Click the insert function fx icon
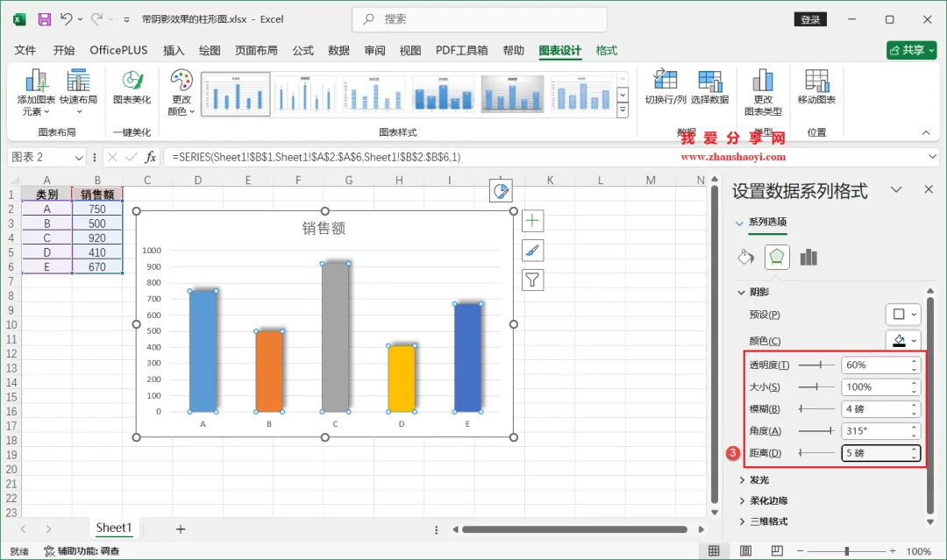 (x=151, y=158)
